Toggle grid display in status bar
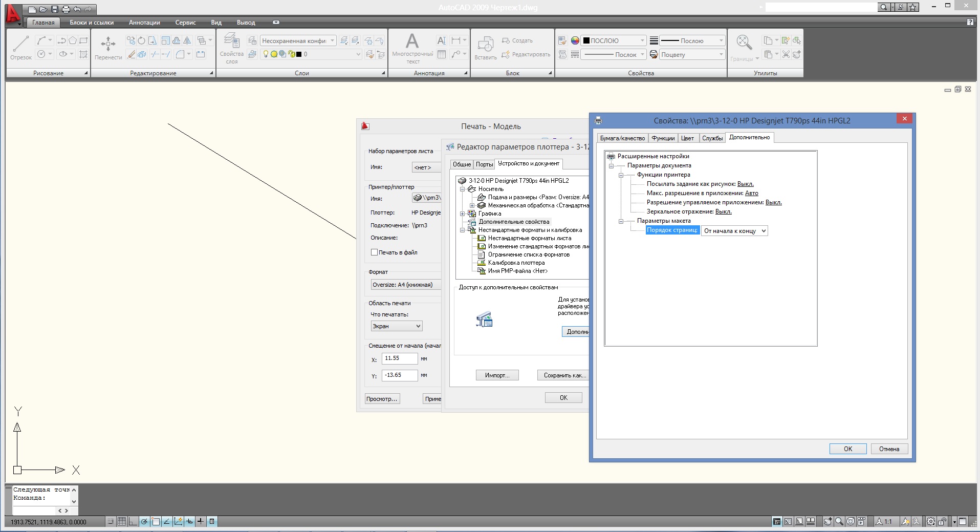 (x=122, y=521)
